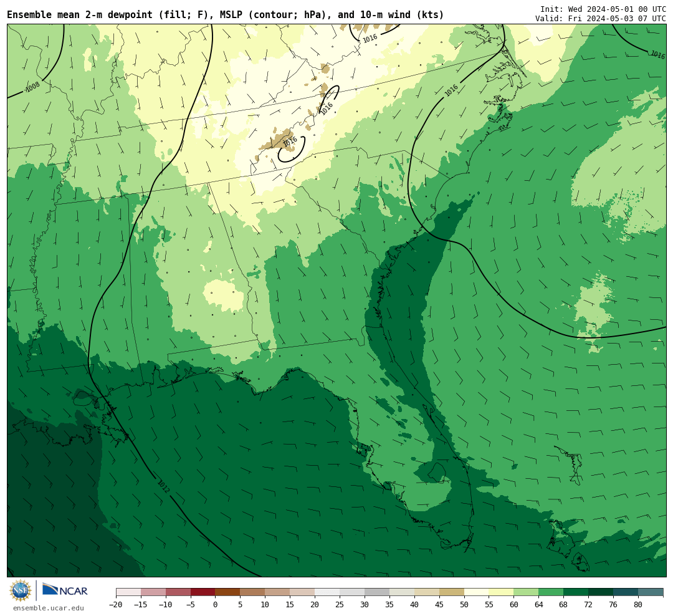The height and width of the screenshot is (616, 673).
Task: Click the NCAR logo
Action: pyautogui.click(x=65, y=589)
